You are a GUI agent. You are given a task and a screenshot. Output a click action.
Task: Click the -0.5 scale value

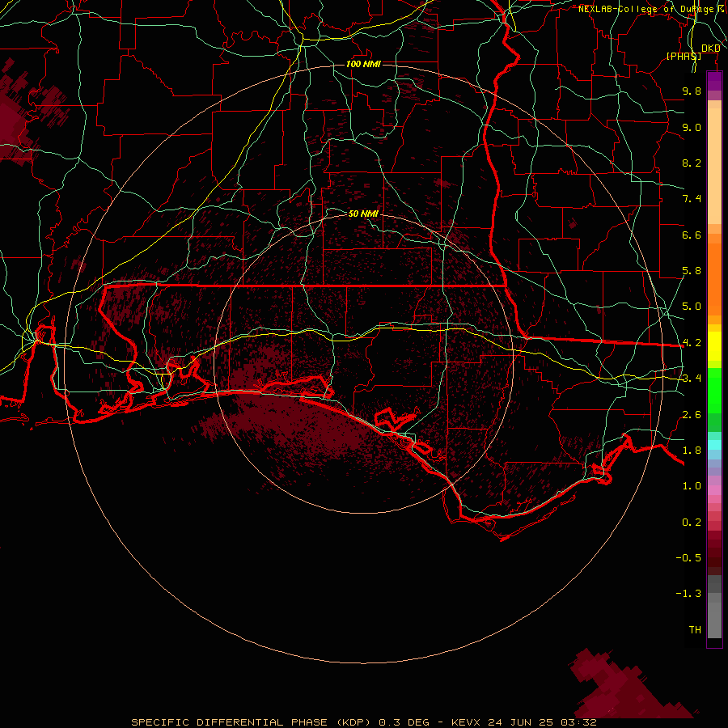[x=688, y=558]
